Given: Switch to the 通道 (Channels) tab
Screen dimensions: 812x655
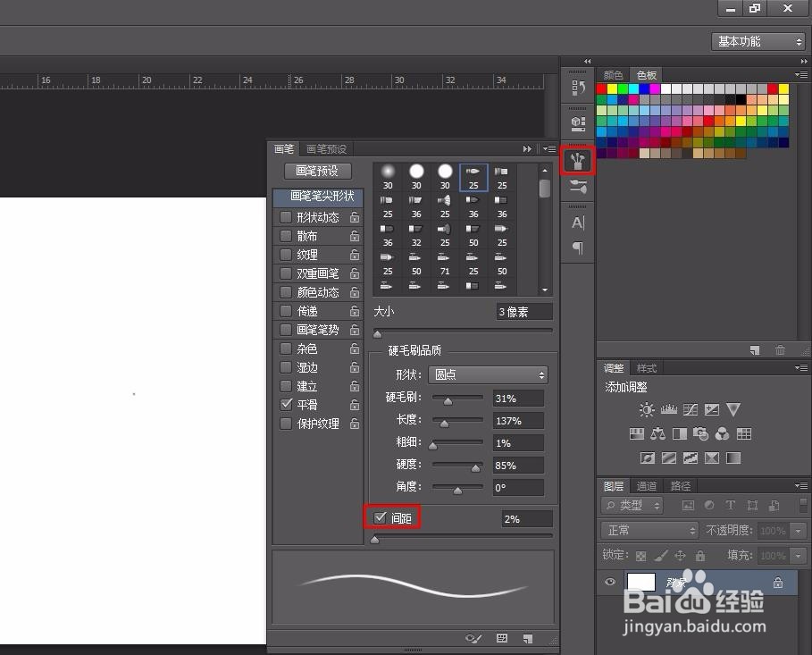Looking at the screenshot, I should coord(646,485).
